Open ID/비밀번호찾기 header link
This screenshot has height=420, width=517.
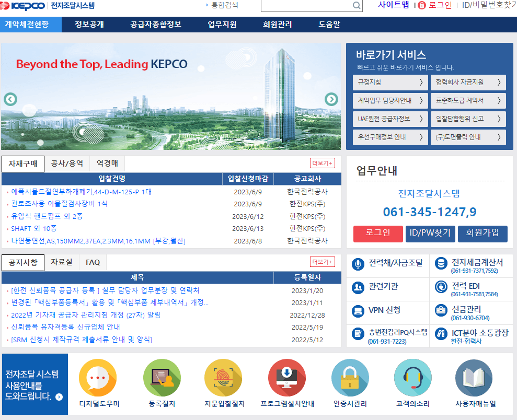489,5
